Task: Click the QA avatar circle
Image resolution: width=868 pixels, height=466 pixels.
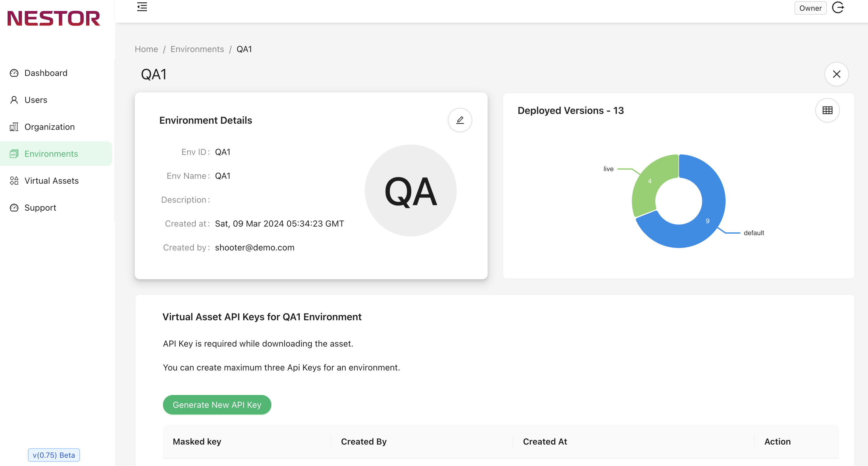Action: click(410, 190)
